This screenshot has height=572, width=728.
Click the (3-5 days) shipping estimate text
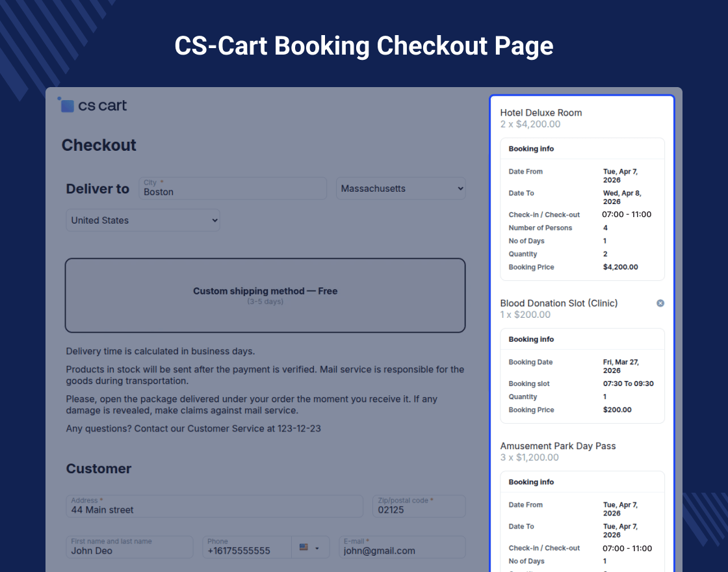tap(265, 302)
